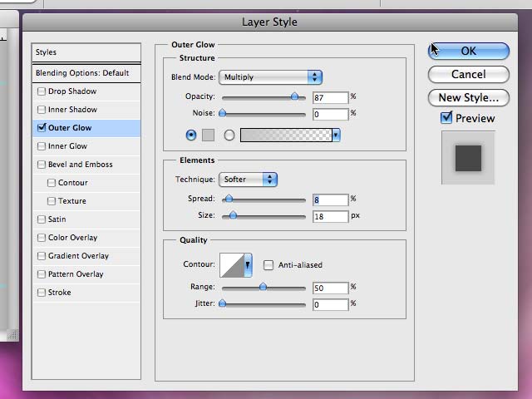The width and height of the screenshot is (532, 399).
Task: Click the OK button
Action: [x=468, y=51]
